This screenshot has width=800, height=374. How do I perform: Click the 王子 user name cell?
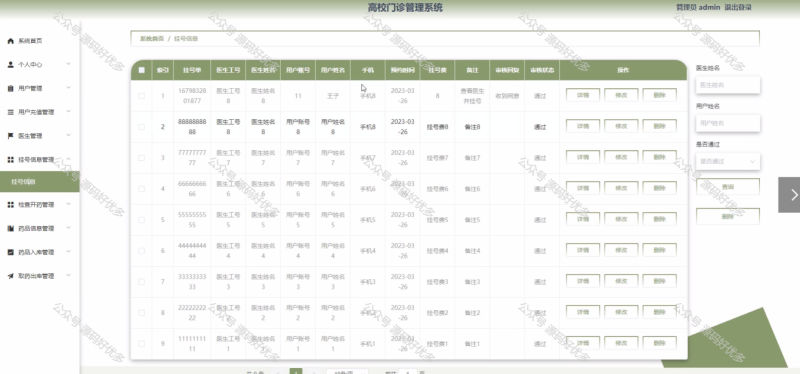click(x=333, y=96)
